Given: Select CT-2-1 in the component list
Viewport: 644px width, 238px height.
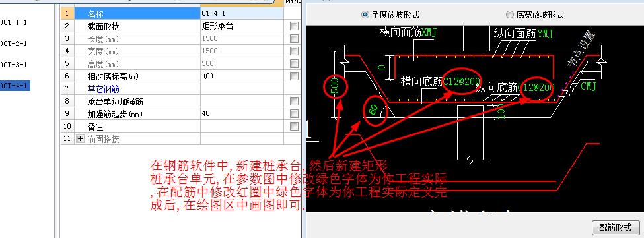Looking at the screenshot, I should click(14, 44).
